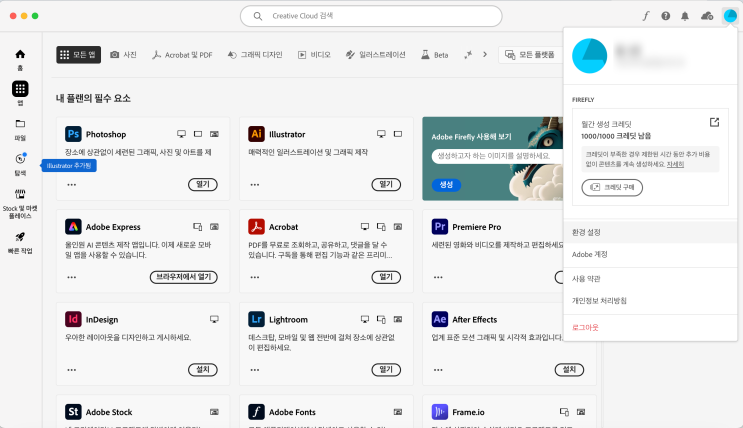The width and height of the screenshot is (743, 428).
Task: Click the Adobe Fonts app icon
Action: (x=256, y=411)
